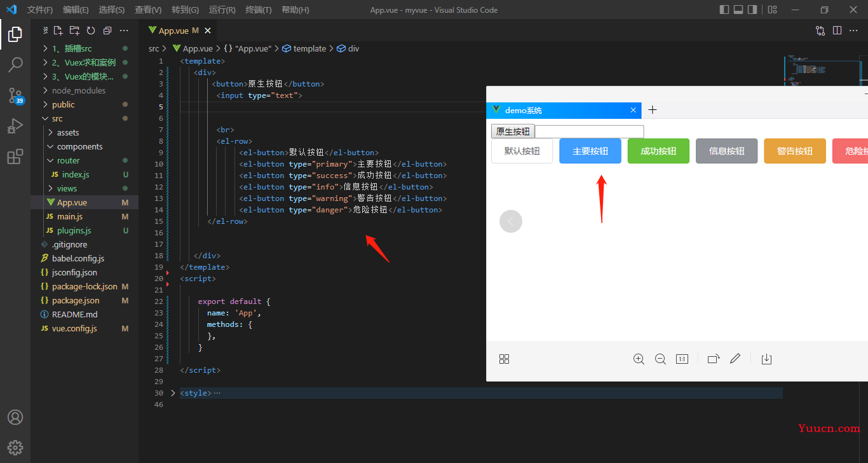The width and height of the screenshot is (868, 463).
Task: Open changes compare icon in editor toolbar
Action: point(820,31)
